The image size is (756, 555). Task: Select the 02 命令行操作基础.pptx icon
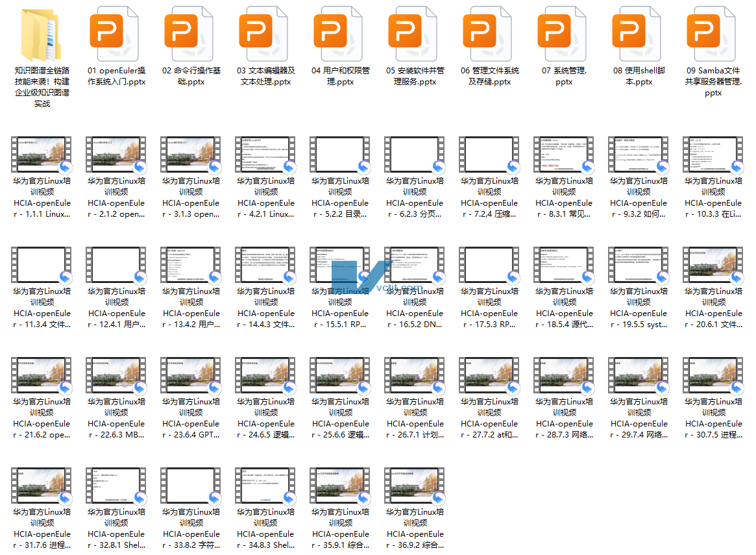[x=190, y=34]
